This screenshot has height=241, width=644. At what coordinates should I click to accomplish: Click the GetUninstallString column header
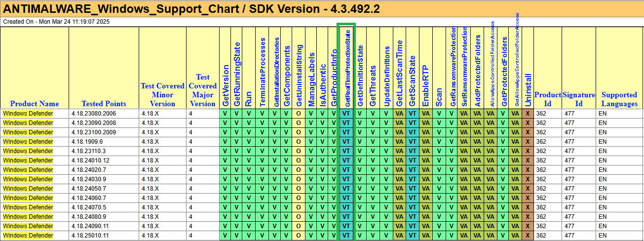point(299,75)
